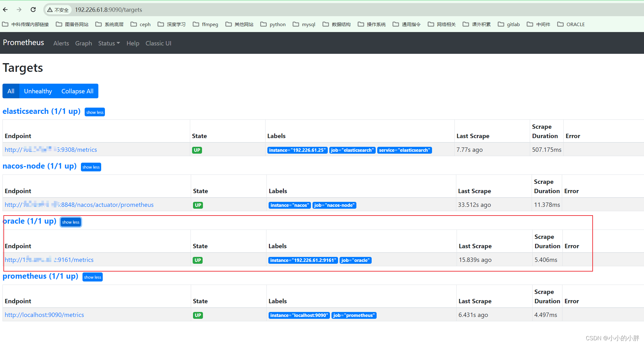Open the gitlab bookmark folder
Screen dimensions: 644x344
pos(509,24)
